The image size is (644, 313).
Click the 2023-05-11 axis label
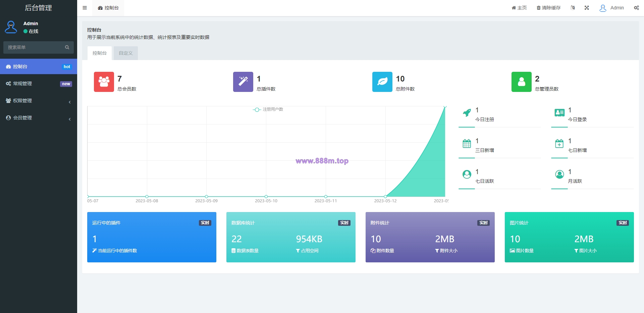(326, 201)
